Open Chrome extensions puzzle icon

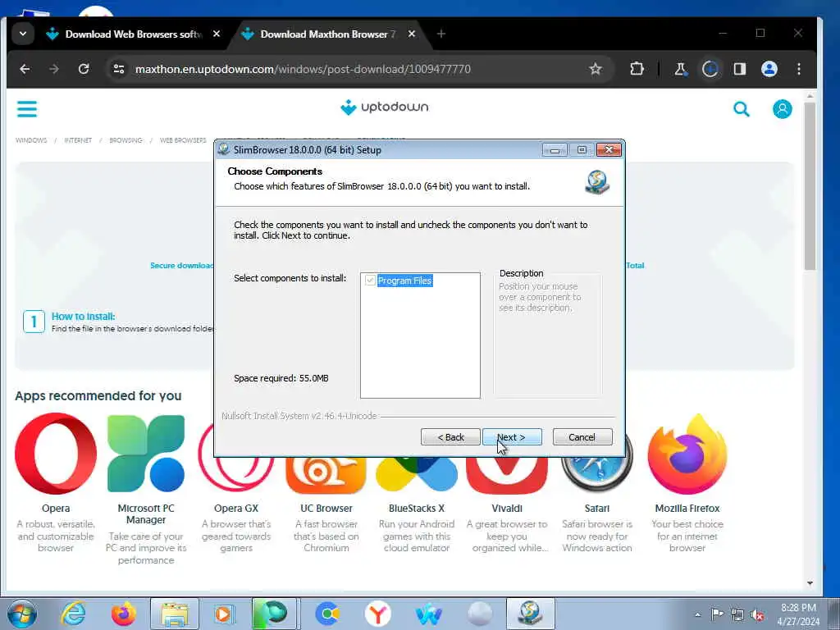[x=637, y=69]
